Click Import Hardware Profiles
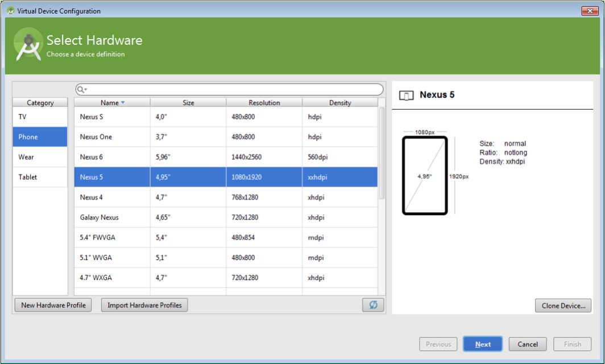 tap(144, 305)
